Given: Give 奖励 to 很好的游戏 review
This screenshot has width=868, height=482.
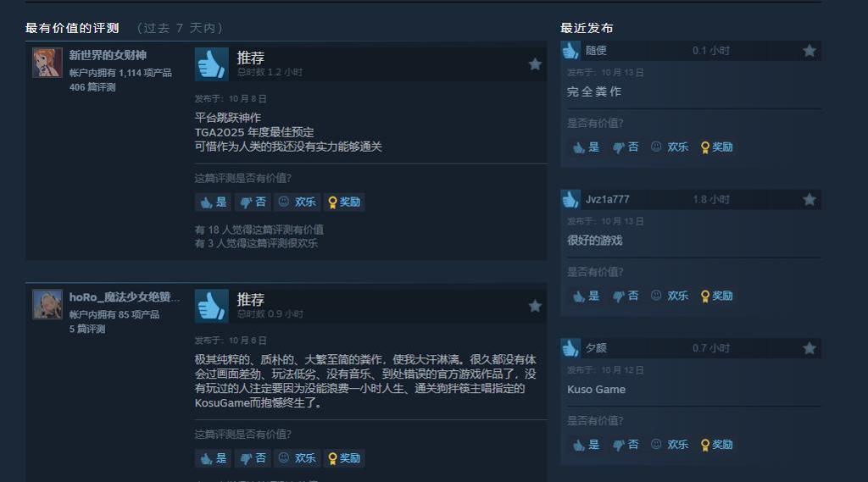Looking at the screenshot, I should point(716,296).
